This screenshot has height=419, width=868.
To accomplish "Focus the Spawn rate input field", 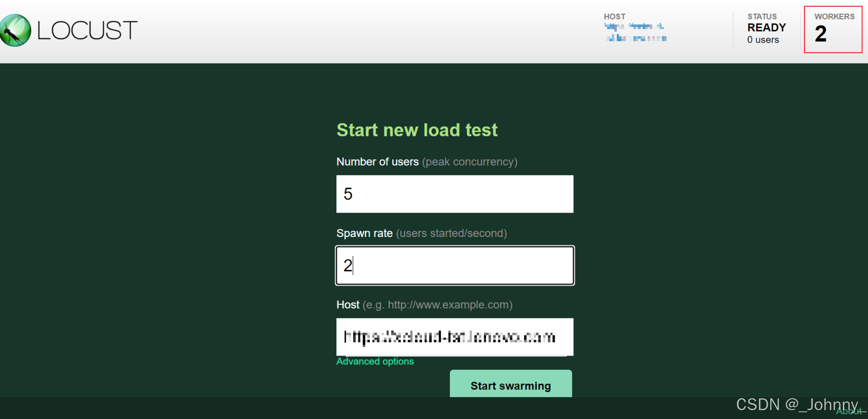I will [x=454, y=266].
